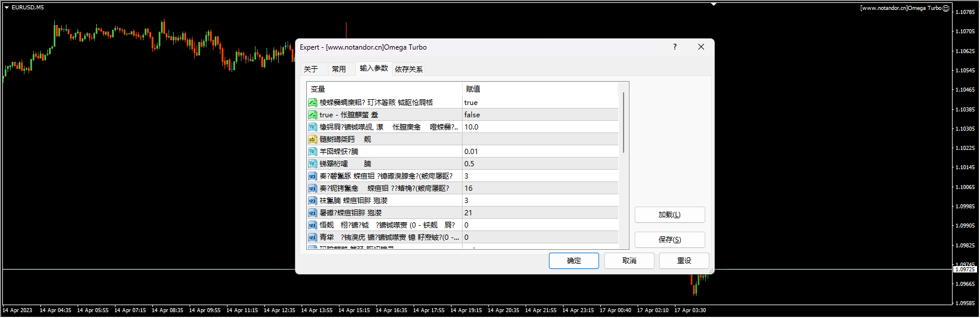
Task: Click the 保存(S) button
Action: click(x=670, y=240)
